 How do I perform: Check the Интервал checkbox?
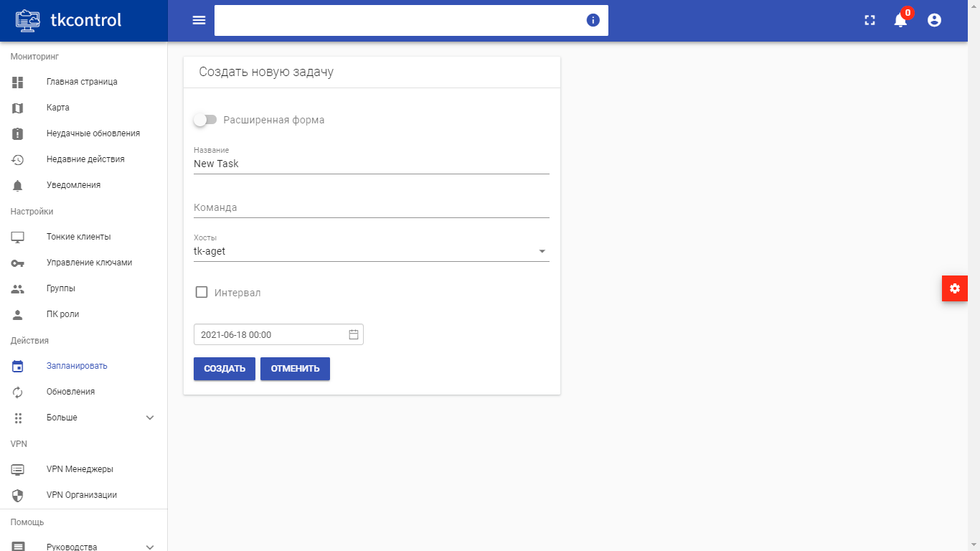pyautogui.click(x=202, y=293)
